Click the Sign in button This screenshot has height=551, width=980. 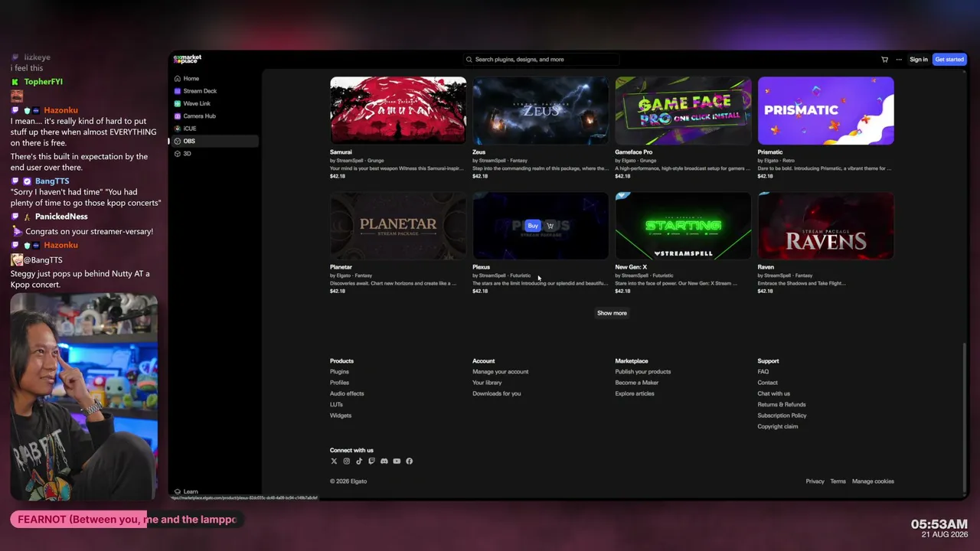tap(919, 60)
